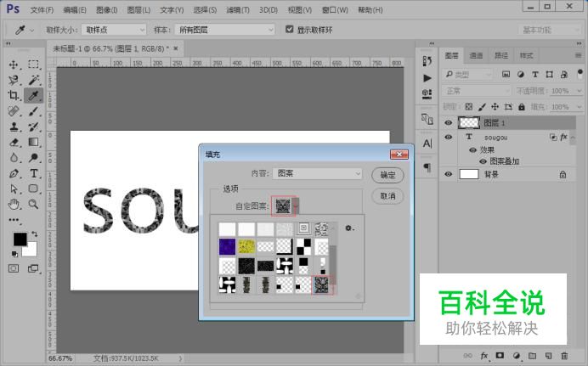Create a new layer
Image resolution: width=588 pixels, height=366 pixels.
(549, 356)
